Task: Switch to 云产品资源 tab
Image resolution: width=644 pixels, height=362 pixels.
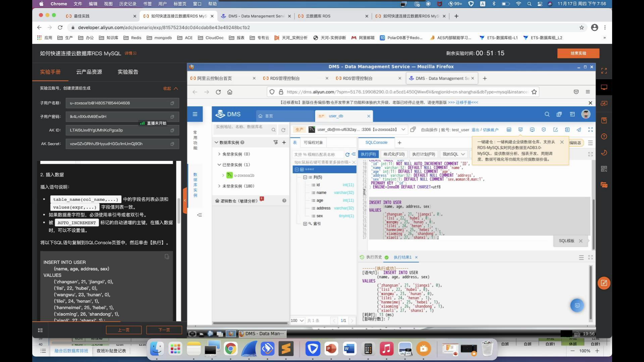Action: [x=89, y=72]
